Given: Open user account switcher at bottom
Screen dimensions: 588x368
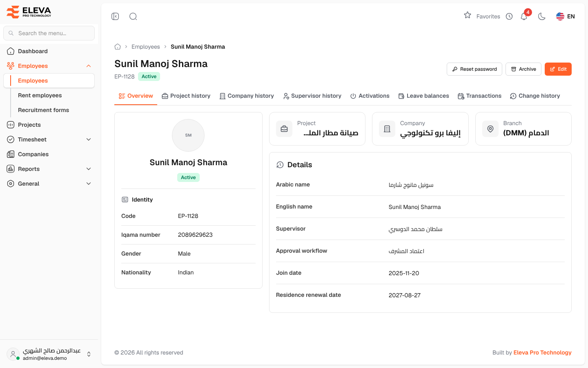Looking at the screenshot, I should 49,354.
